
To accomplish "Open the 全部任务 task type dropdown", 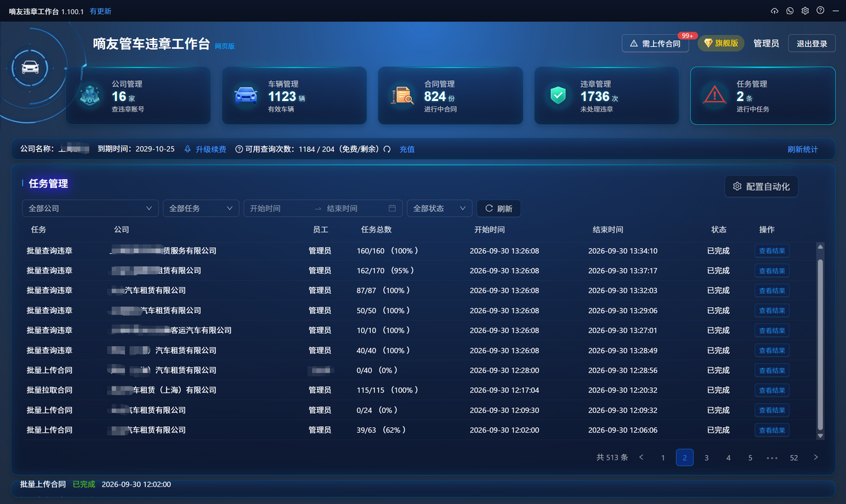I will pos(201,208).
